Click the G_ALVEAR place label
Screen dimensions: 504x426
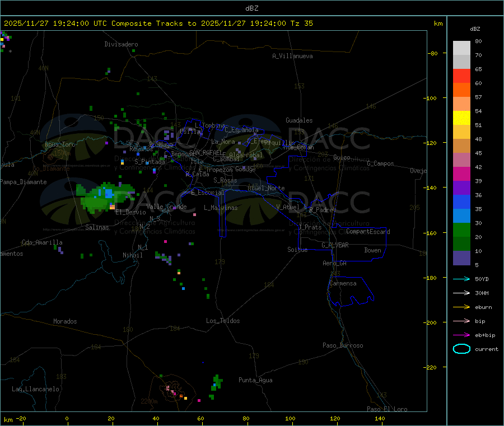335,245
